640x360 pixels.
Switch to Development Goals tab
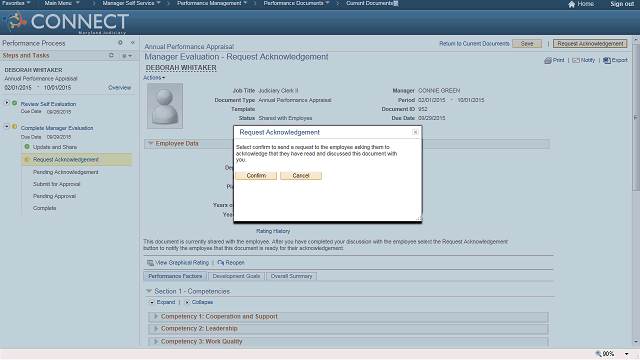click(x=236, y=276)
